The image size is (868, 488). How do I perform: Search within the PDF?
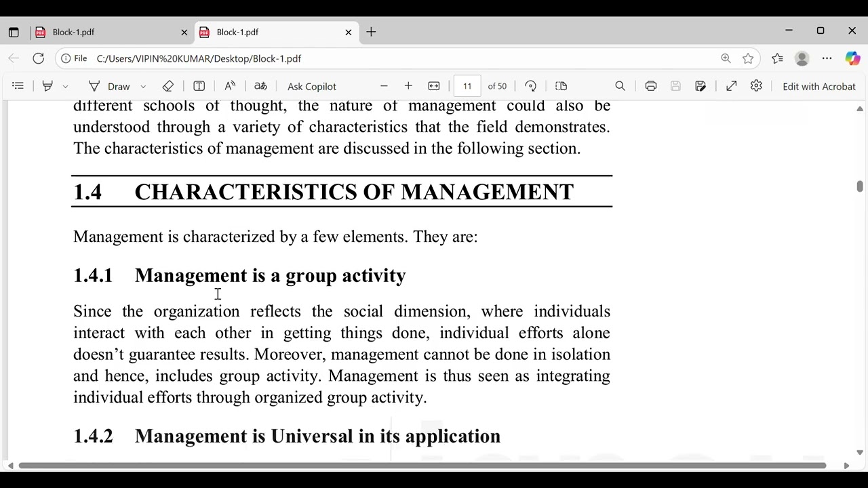pyautogui.click(x=620, y=86)
